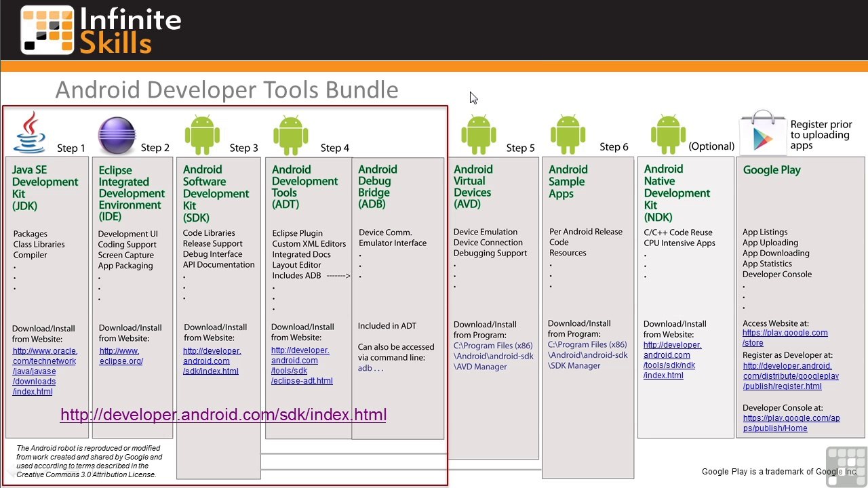The image size is (868, 488).
Task: Click the Step 5 label
Action: point(520,148)
